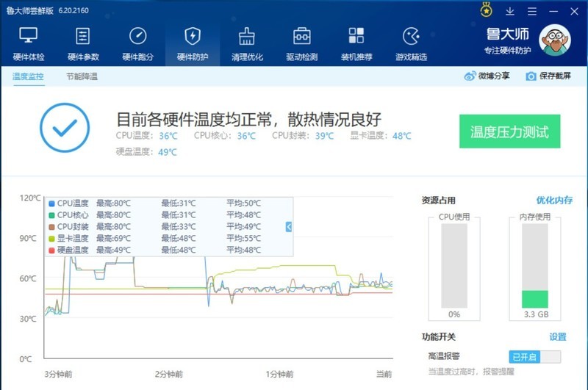Click the download arrow icon in title bar
The image size is (588, 390).
509,11
